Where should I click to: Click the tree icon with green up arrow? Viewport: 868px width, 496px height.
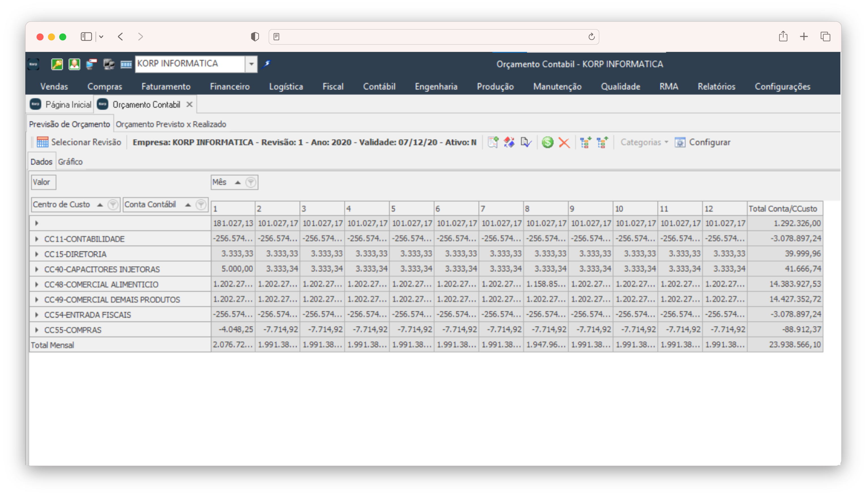(602, 142)
